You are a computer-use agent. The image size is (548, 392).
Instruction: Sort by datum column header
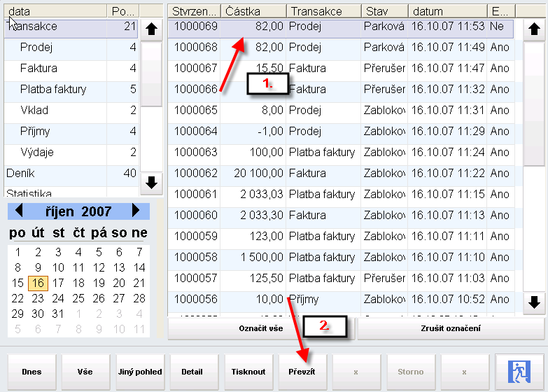[x=448, y=11]
